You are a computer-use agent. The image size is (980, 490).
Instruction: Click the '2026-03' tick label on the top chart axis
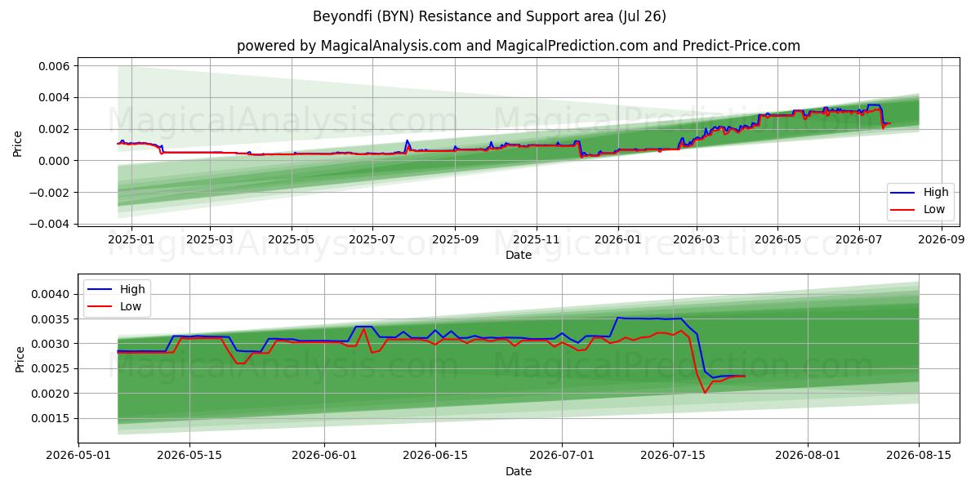697,240
